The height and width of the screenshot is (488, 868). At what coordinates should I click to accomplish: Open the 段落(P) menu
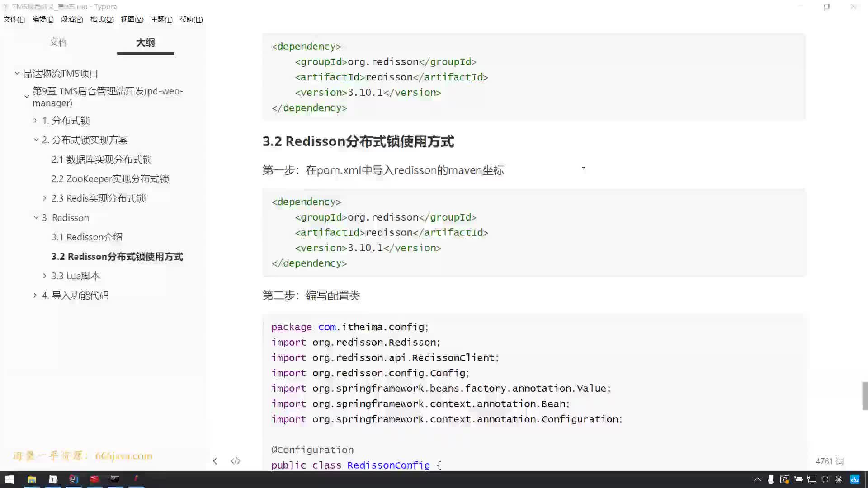click(72, 19)
